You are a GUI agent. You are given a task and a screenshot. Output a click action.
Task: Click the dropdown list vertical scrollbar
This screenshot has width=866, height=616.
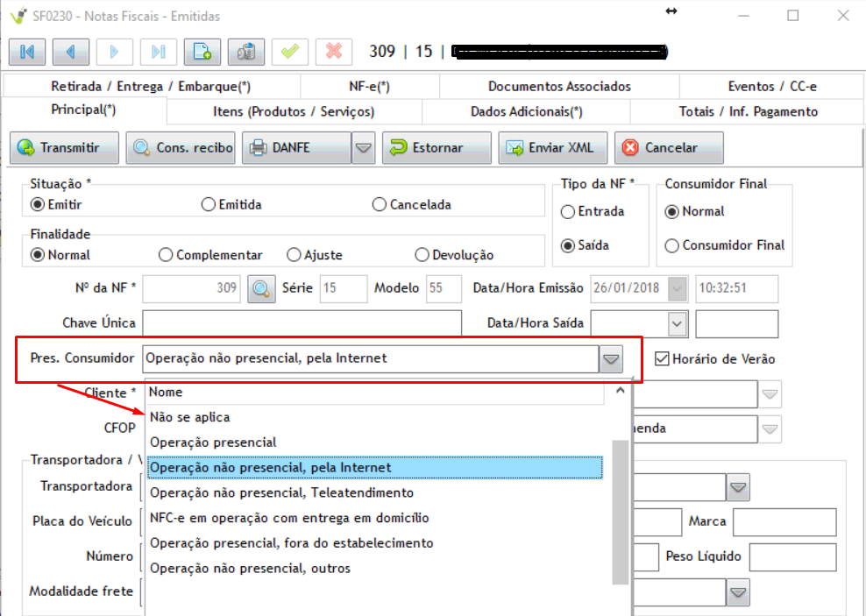[x=620, y=508]
